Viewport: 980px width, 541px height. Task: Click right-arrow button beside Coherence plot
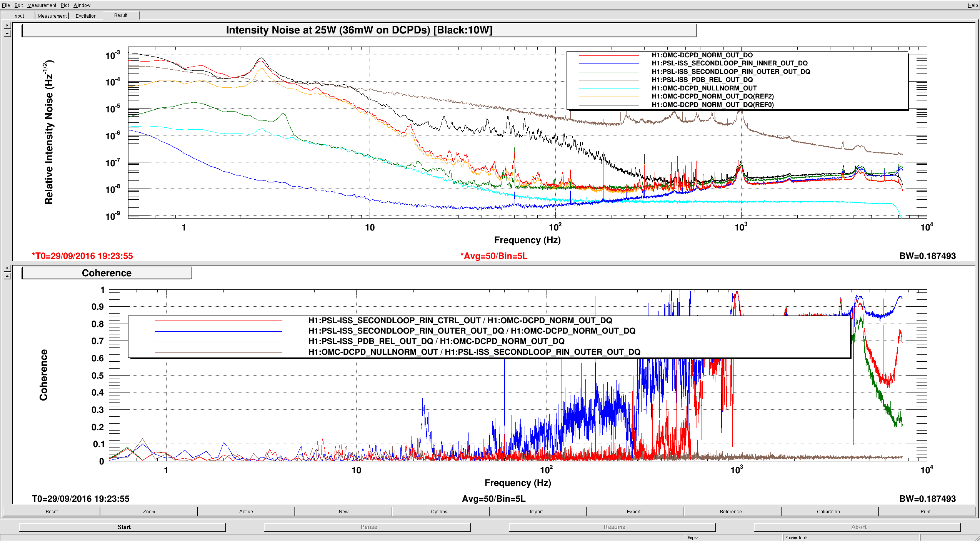pos(7,268)
